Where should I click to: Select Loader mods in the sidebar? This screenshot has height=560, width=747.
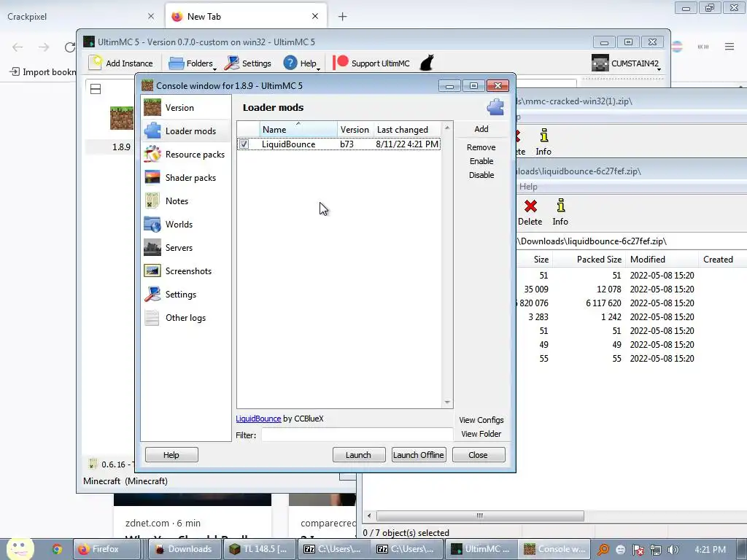[186, 131]
